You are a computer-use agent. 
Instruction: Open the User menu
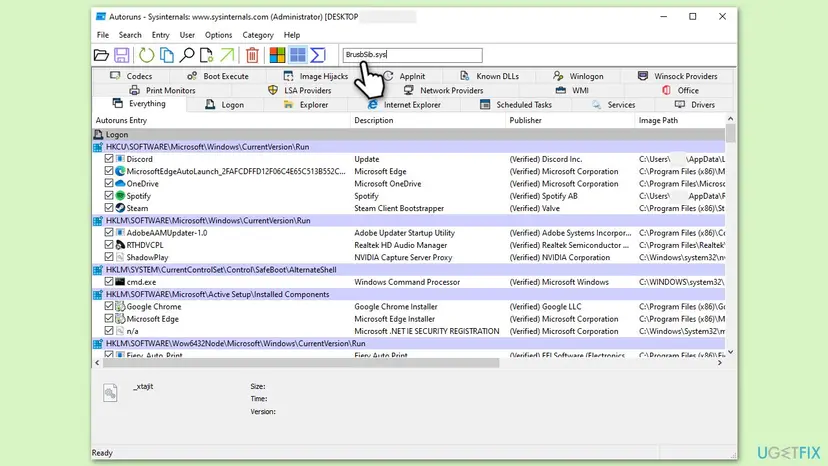[x=187, y=35]
